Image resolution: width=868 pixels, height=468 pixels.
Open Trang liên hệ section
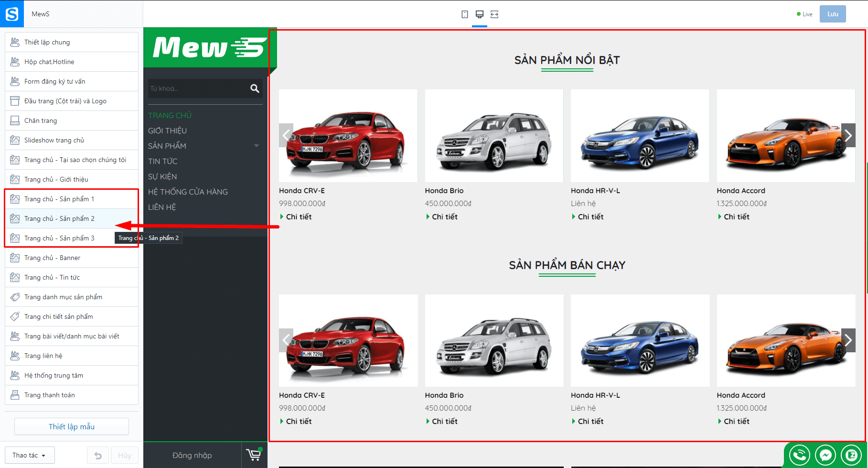[72, 356]
